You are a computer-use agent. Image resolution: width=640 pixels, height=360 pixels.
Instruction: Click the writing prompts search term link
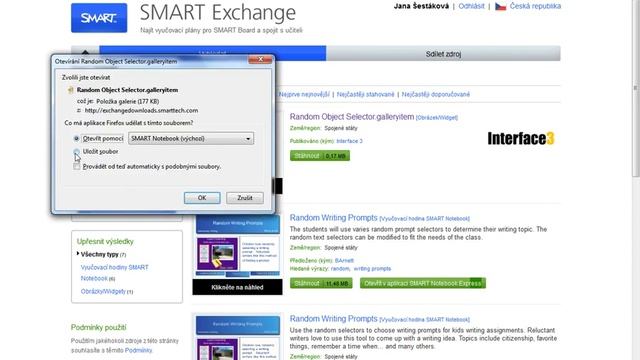[x=372, y=269]
